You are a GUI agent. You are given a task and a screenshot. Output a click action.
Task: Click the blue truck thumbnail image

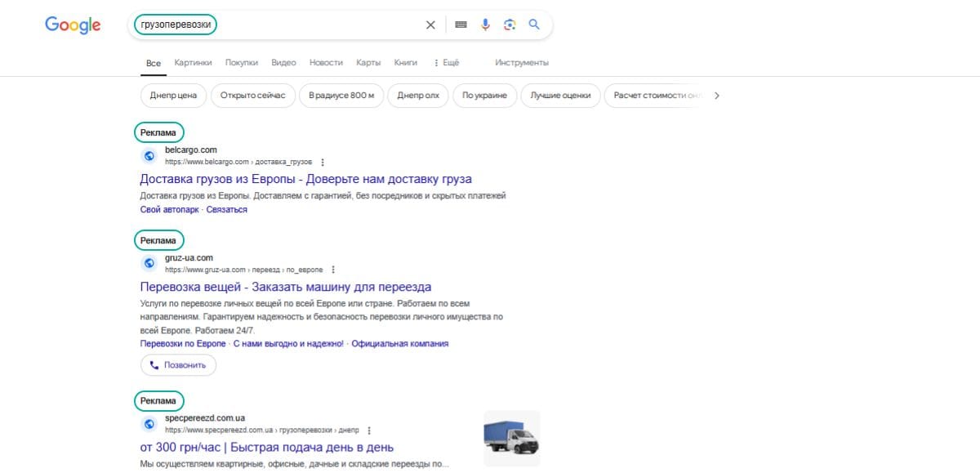pos(512,438)
